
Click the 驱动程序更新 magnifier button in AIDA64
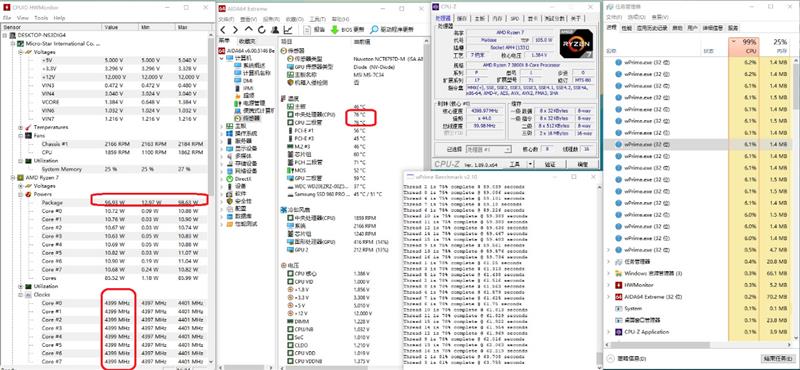point(392,30)
